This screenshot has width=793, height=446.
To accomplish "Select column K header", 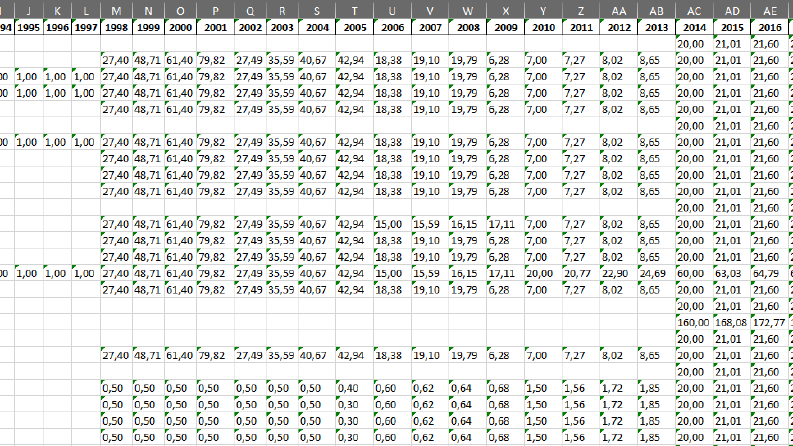I will coord(57,11).
